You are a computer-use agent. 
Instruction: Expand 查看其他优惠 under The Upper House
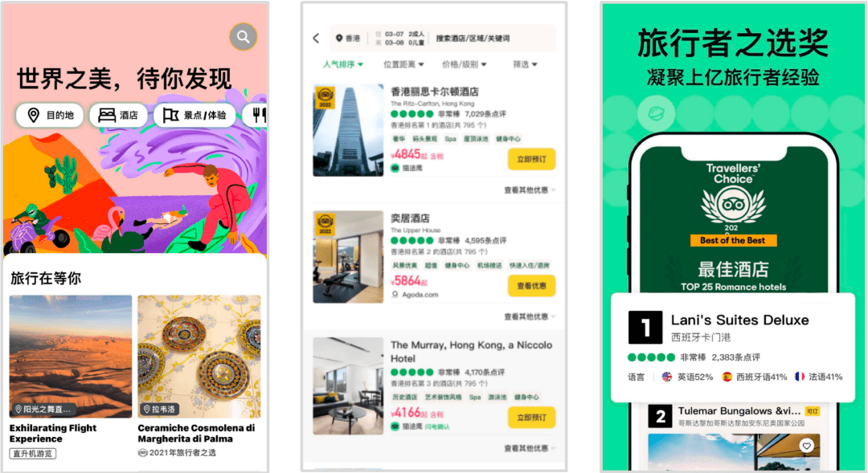click(529, 316)
